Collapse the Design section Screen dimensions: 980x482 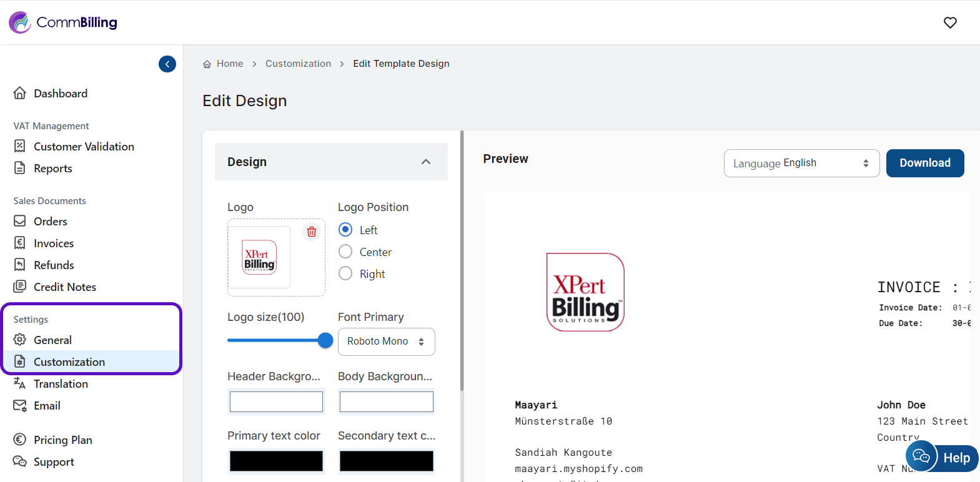click(426, 162)
